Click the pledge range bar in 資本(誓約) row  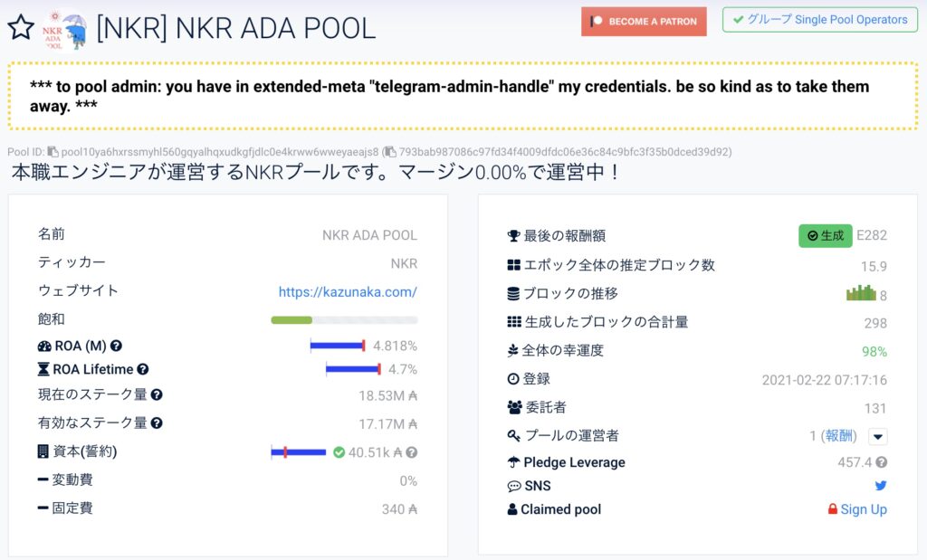[x=299, y=452]
